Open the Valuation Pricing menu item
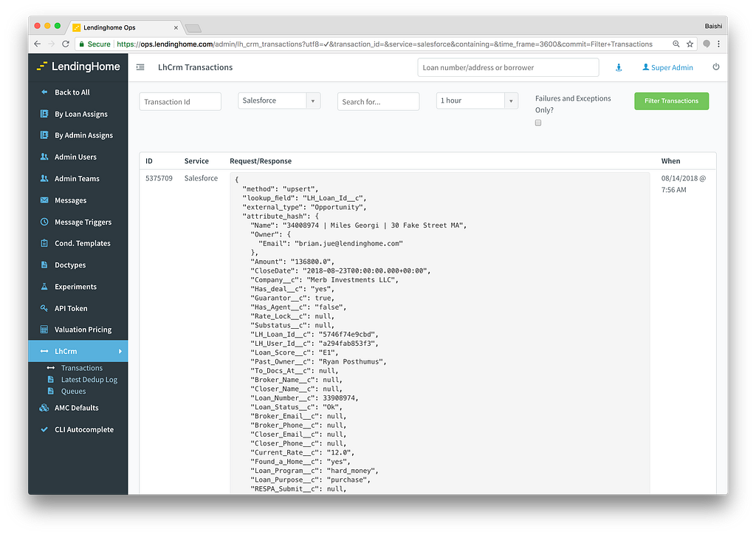756x535 pixels. [83, 330]
